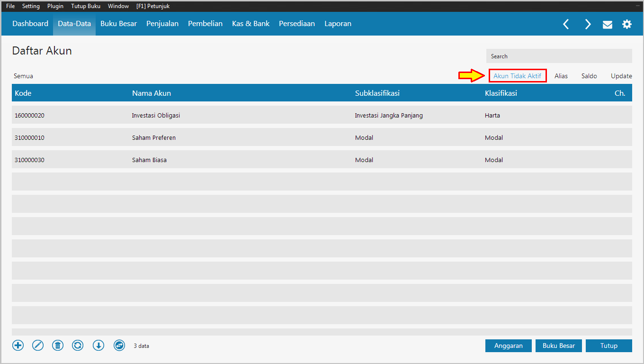Click the Update link
The height and width of the screenshot is (364, 644).
point(621,76)
